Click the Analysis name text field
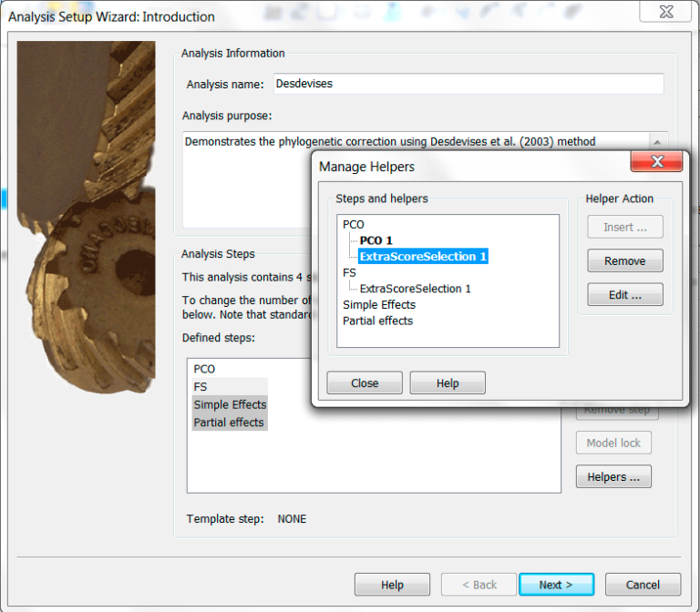 click(467, 84)
